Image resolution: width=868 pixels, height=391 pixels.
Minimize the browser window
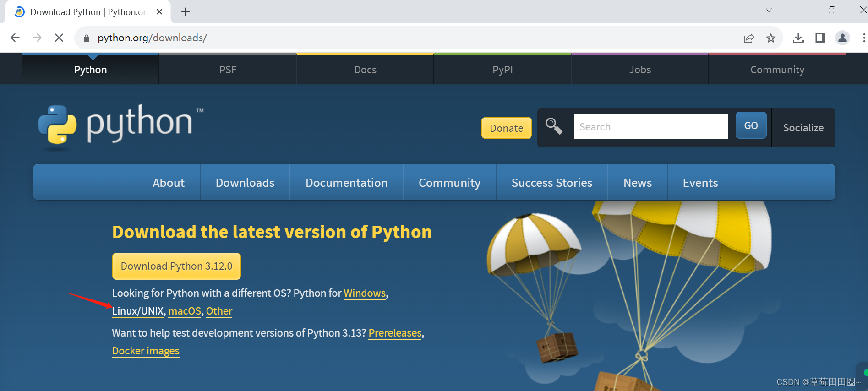coord(801,10)
